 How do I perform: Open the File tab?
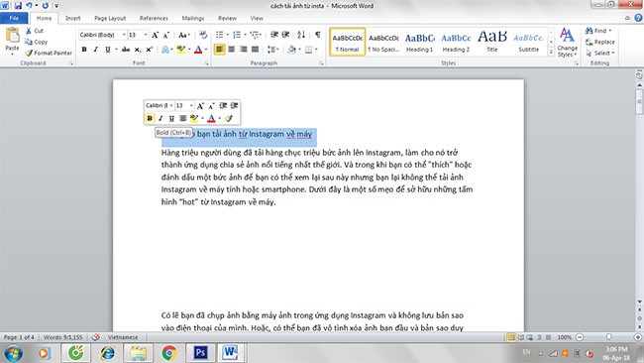pyautogui.click(x=14, y=18)
